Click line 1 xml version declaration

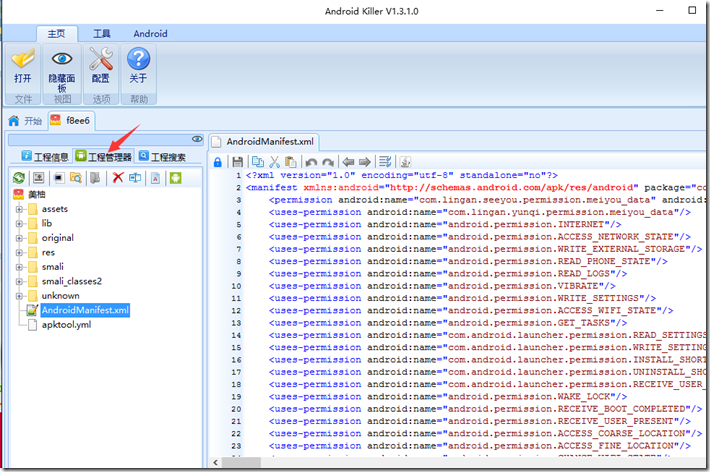point(402,175)
